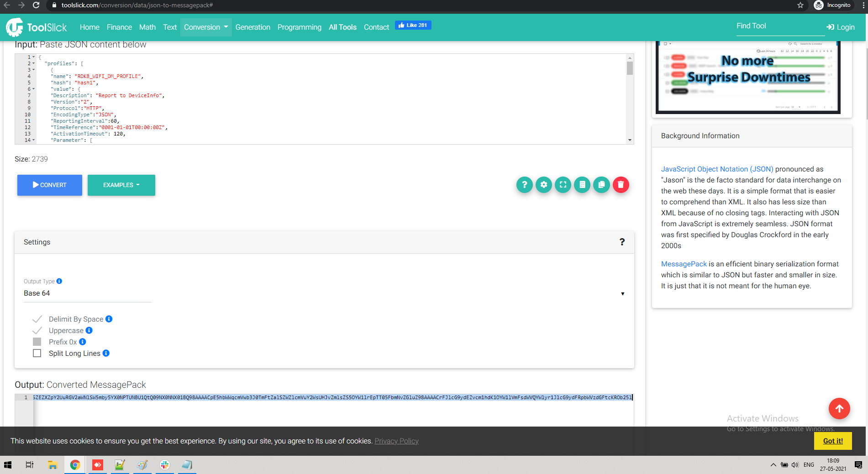Click into the output MessagePack text area

pos(333,411)
